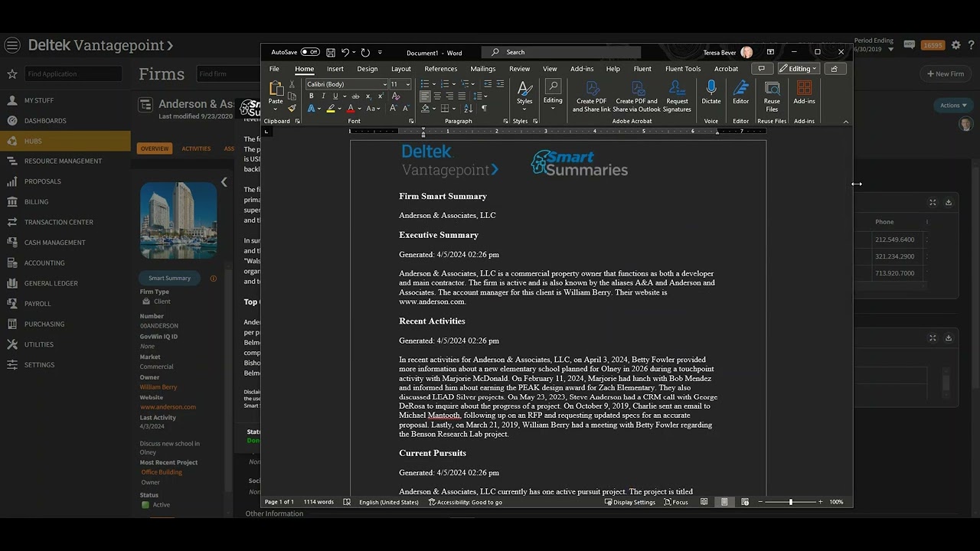Click the Smart Summary button in Vantagepoint
Screen dimensions: 980x551
click(170, 278)
